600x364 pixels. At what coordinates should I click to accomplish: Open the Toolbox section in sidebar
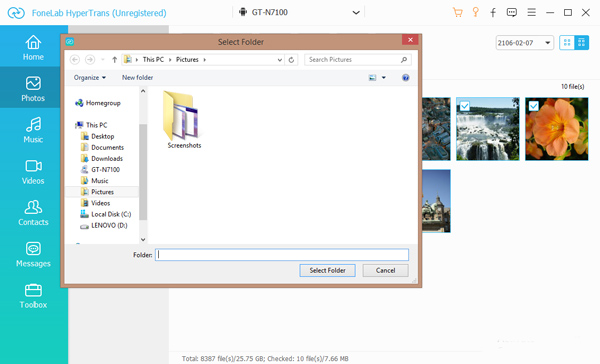pos(33,295)
